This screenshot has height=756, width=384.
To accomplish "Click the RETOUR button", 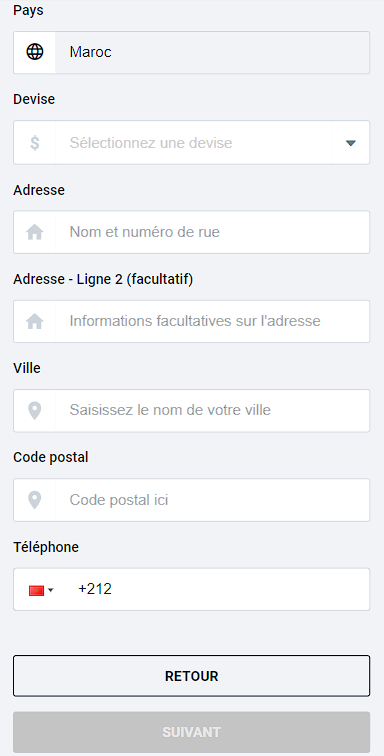I will click(192, 676).
